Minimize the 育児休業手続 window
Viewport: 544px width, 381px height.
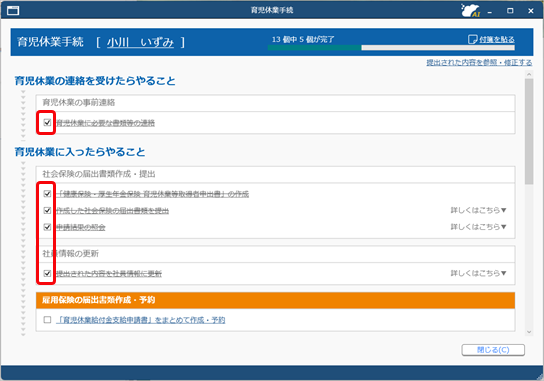(490, 11)
